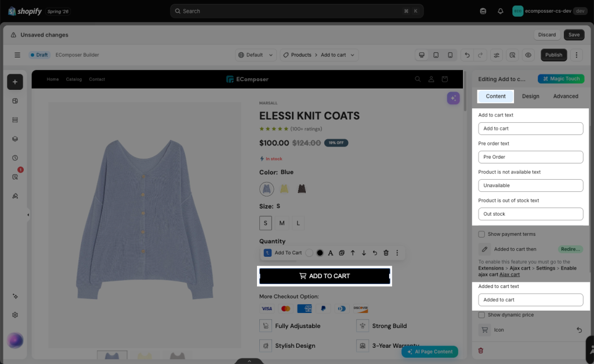Image resolution: width=594 pixels, height=364 pixels.
Task: Select the dark coat color variant
Action: (x=302, y=189)
